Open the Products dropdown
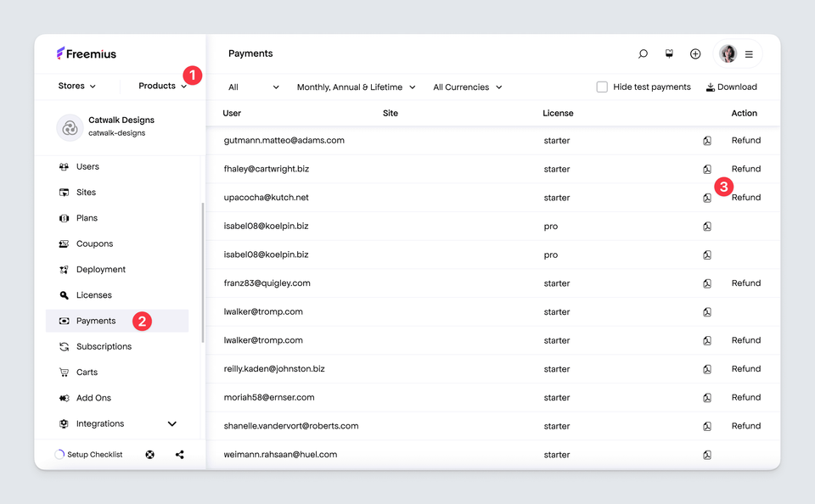 coord(162,86)
